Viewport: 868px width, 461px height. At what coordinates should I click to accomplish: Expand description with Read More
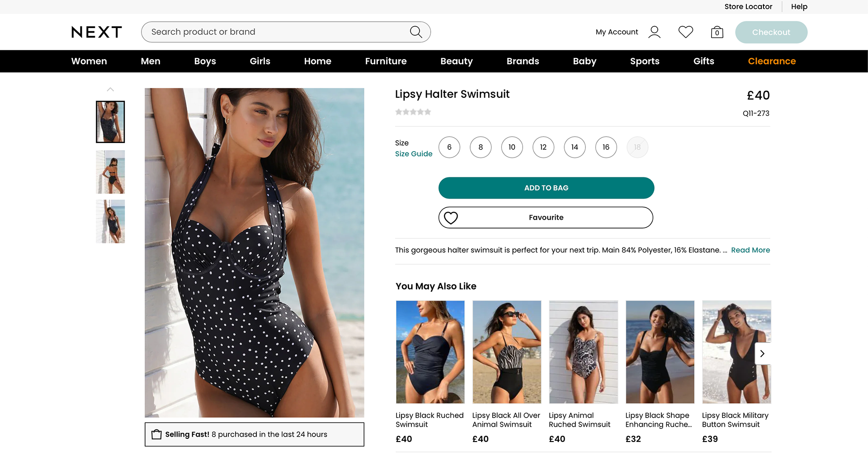(750, 250)
